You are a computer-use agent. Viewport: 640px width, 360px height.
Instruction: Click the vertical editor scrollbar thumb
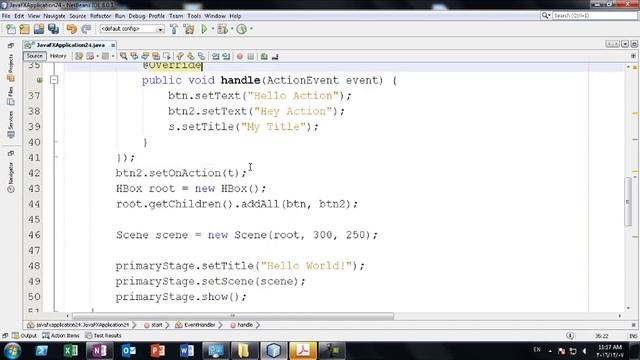point(628,202)
